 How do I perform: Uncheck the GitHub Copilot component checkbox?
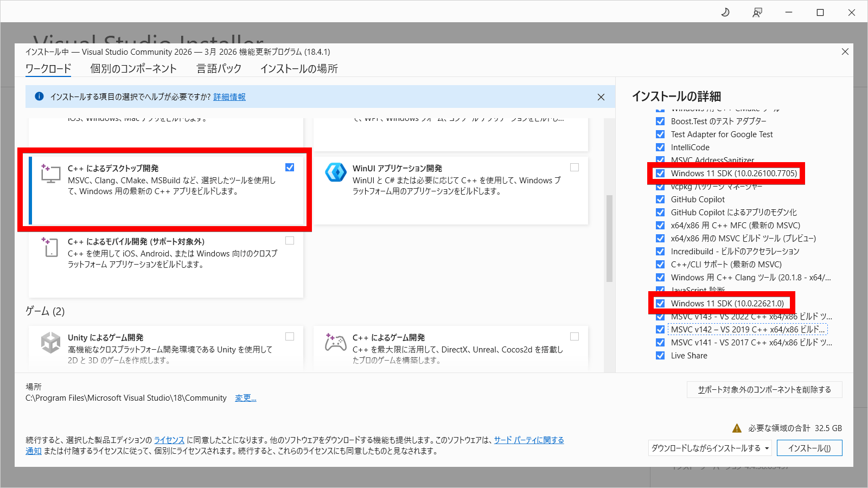tap(660, 200)
